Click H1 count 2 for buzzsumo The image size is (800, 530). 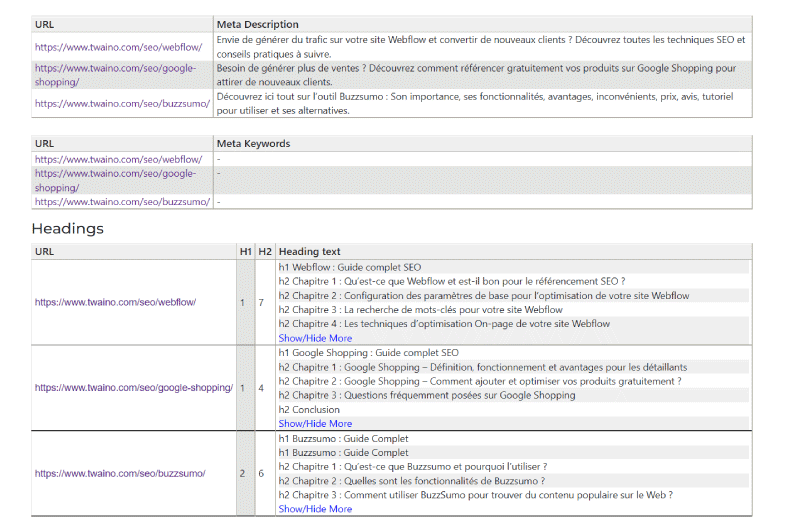pos(242,473)
